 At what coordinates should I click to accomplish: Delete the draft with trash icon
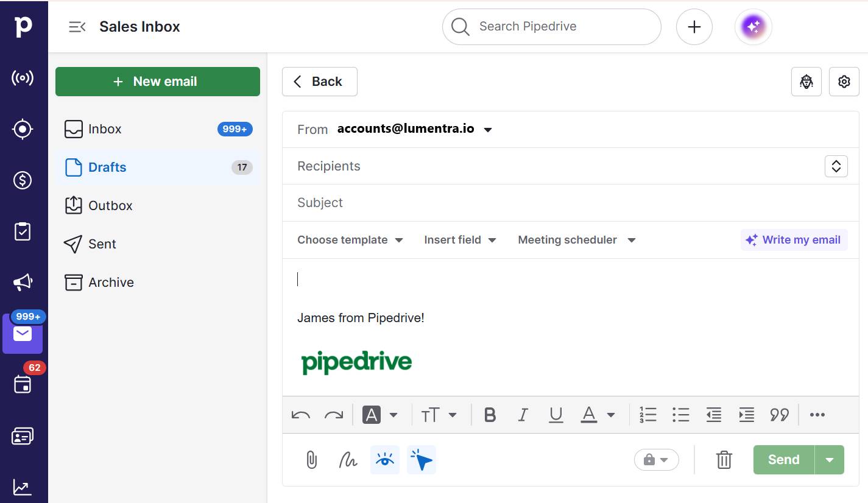tap(724, 460)
